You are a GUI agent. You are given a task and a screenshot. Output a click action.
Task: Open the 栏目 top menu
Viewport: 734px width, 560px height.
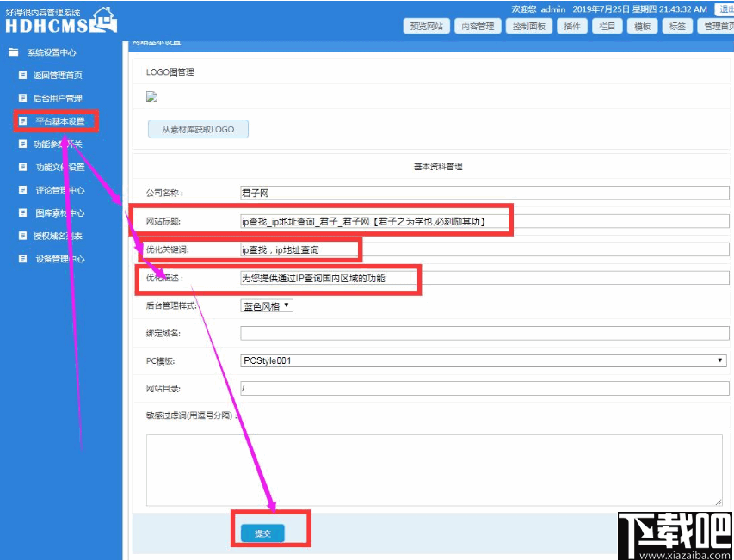tap(608, 26)
